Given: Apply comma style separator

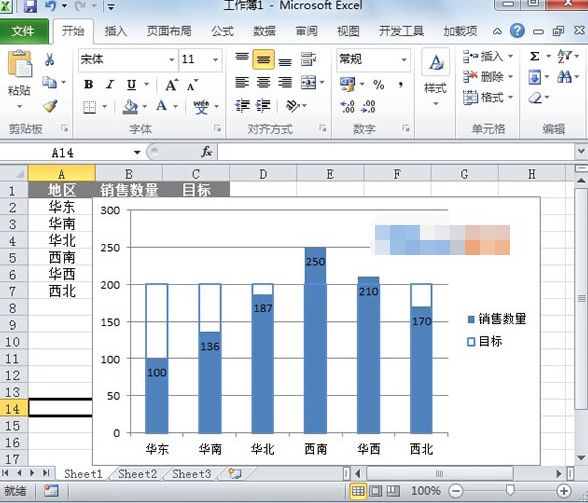Looking at the screenshot, I should [401, 85].
